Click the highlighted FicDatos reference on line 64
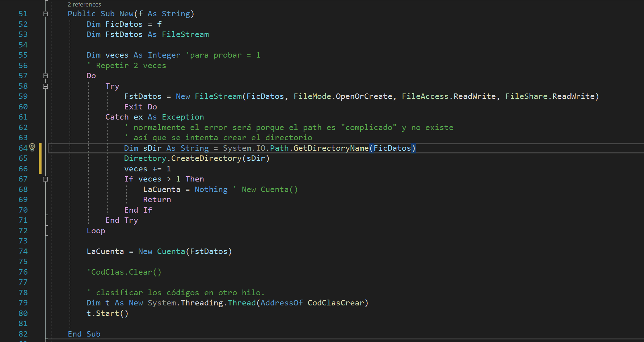644x342 pixels. pos(392,148)
